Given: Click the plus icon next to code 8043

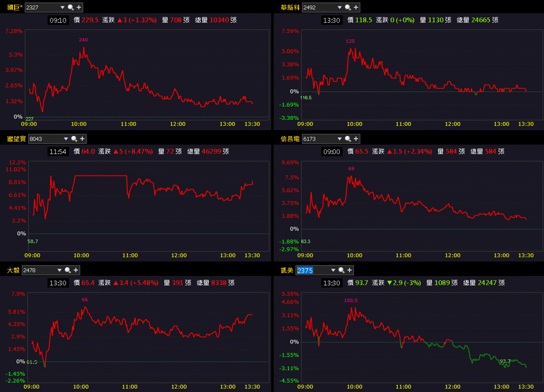Looking at the screenshot, I should (82, 139).
